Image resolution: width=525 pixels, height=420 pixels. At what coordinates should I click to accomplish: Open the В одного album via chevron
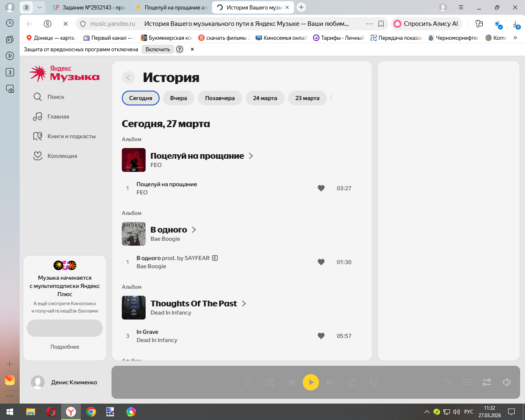[194, 230]
